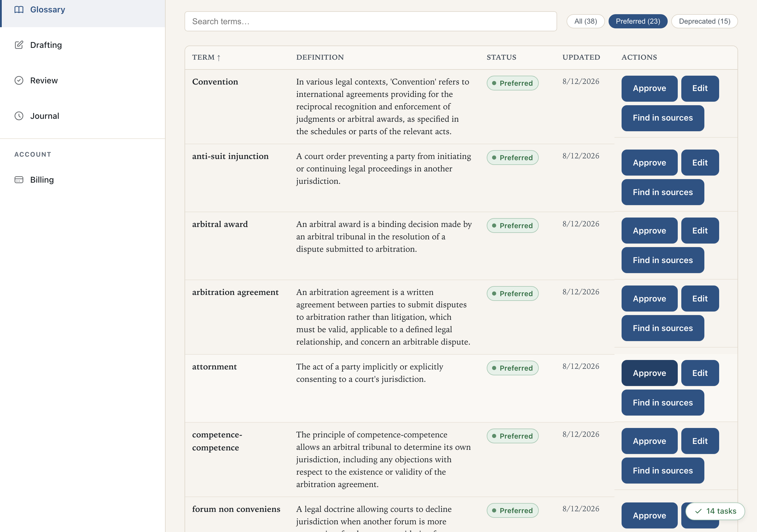Click the checkmark icon in 14 tasks badge
757x532 pixels.
click(x=698, y=511)
